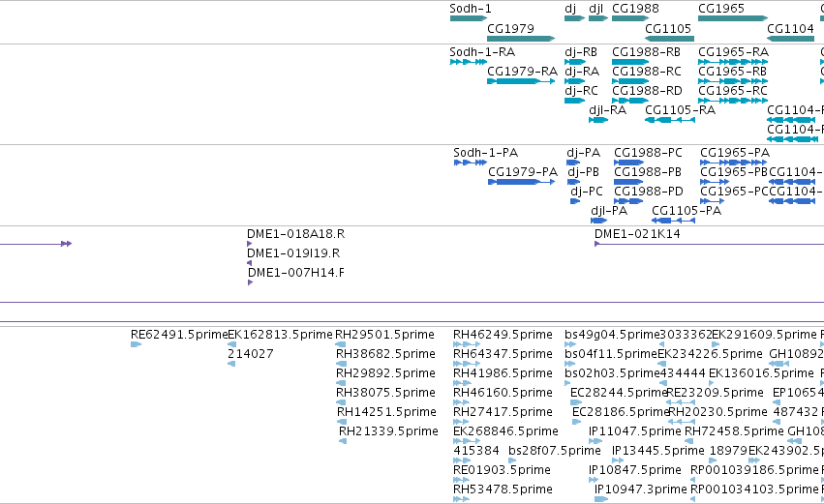This screenshot has width=824, height=504.
Task: Click the CG1965-RC transcript label
Action: (733, 91)
